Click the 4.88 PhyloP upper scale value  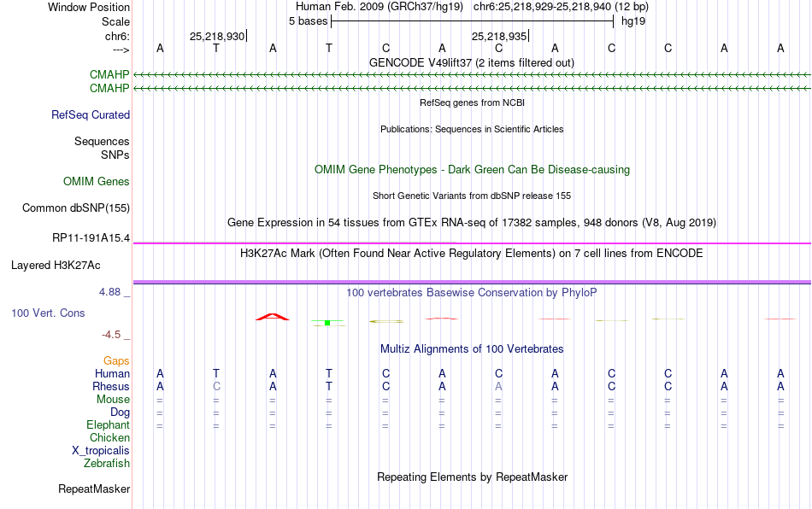[x=109, y=292]
